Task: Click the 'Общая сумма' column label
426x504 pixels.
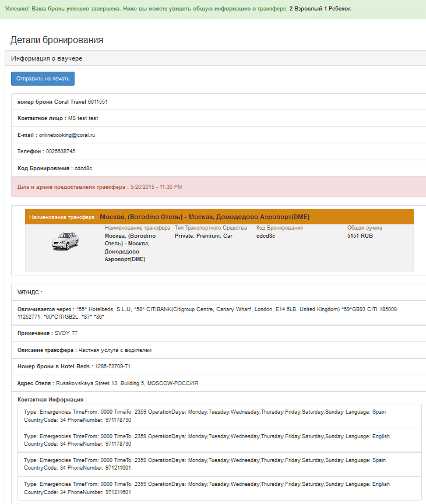Action: click(365, 228)
